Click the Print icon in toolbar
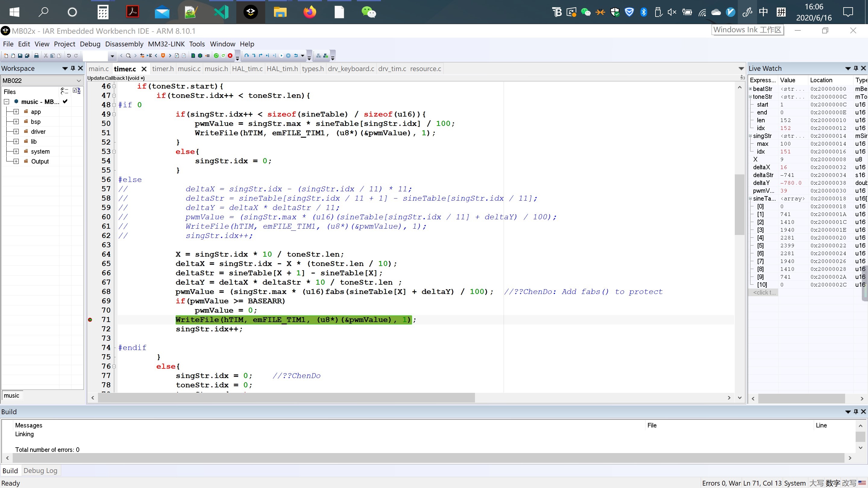 click(x=36, y=55)
